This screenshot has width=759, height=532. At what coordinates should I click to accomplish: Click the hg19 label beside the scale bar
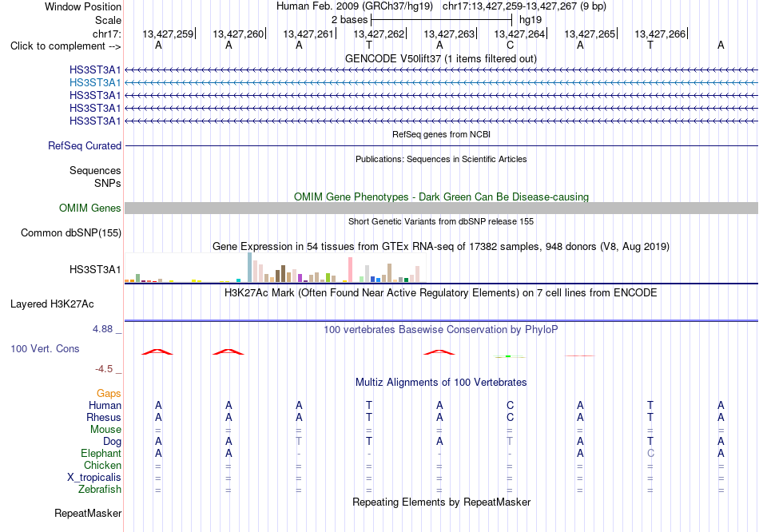tap(530, 20)
